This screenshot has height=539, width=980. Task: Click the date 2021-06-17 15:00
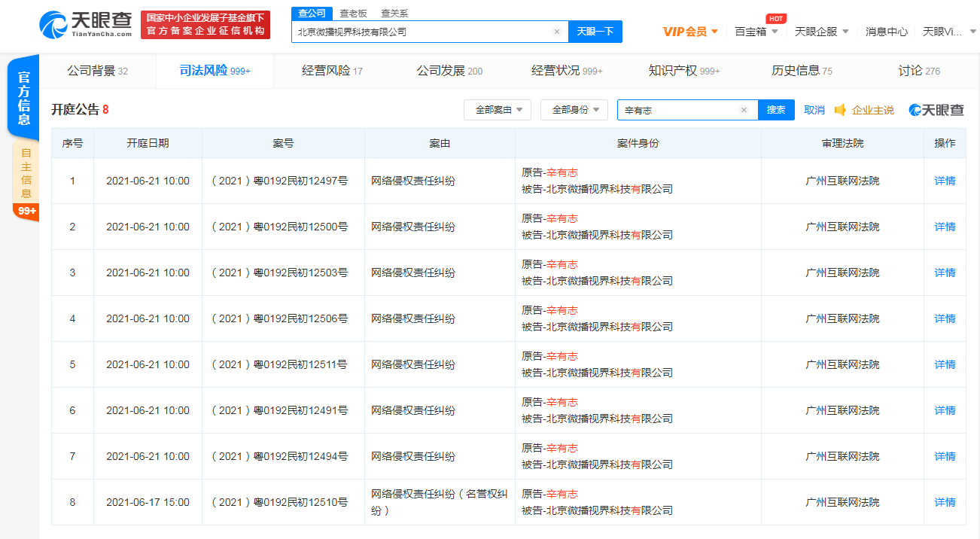pyautogui.click(x=148, y=502)
